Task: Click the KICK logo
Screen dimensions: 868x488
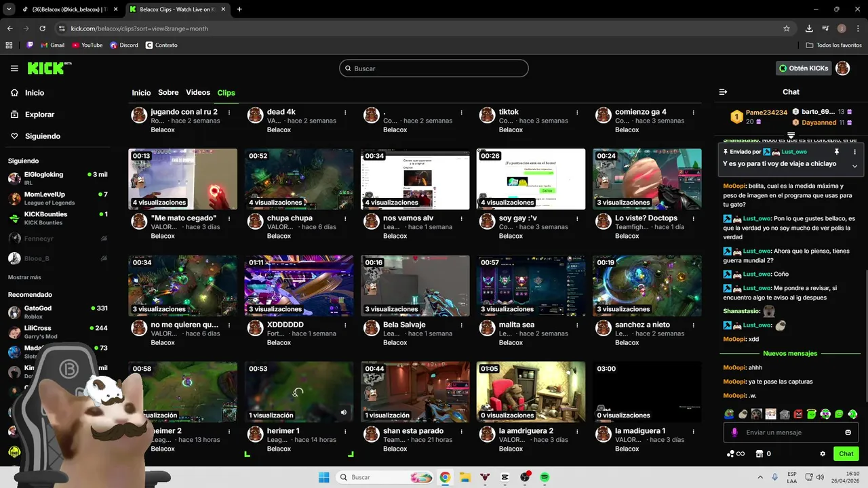Action: pos(49,68)
